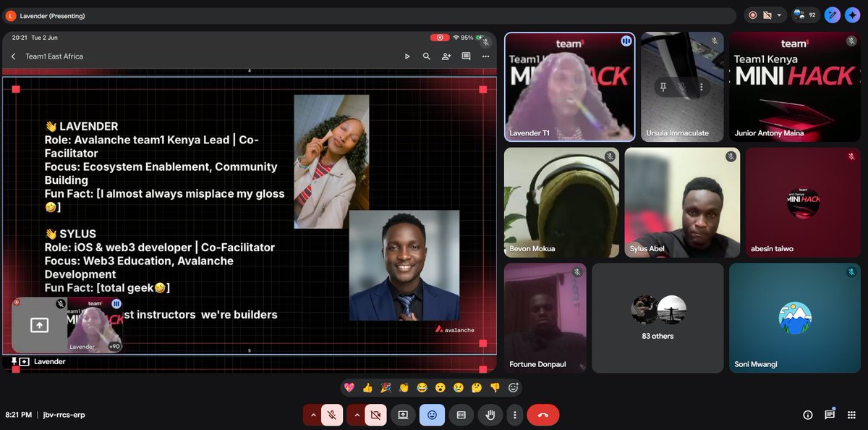Open the magic pencil effects button
The image size is (868, 430).
[833, 14]
